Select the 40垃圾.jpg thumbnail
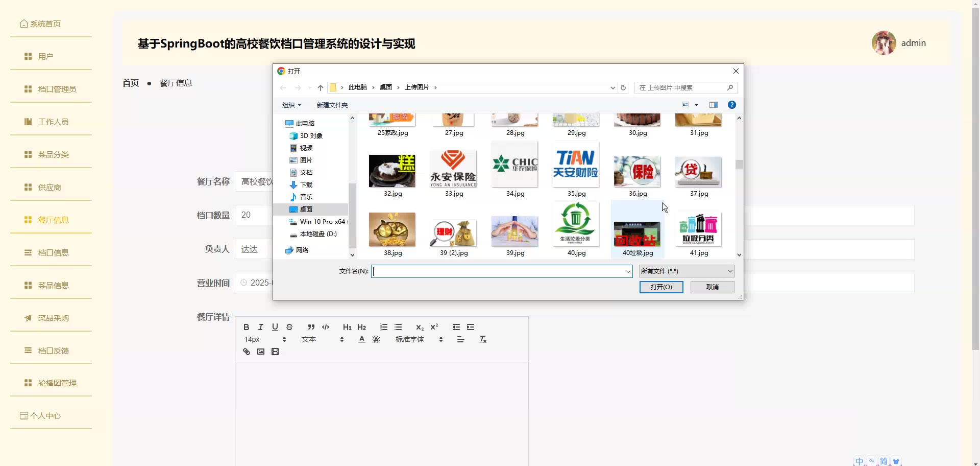The height and width of the screenshot is (466, 980). (x=638, y=229)
